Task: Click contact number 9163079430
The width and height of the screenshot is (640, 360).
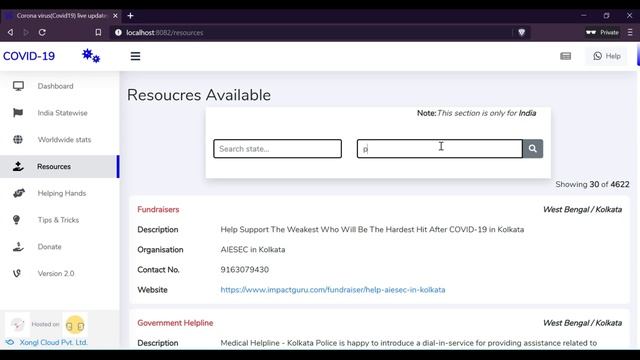Action: point(244,270)
